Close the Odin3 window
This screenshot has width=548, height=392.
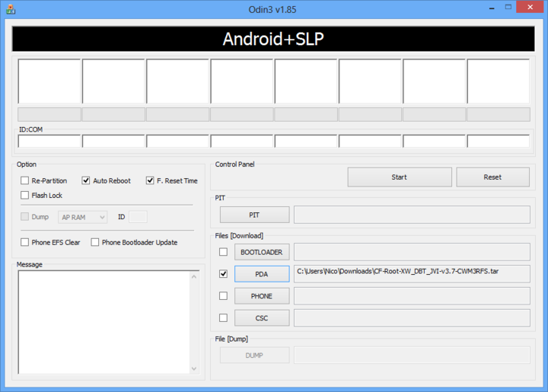pyautogui.click(x=530, y=8)
